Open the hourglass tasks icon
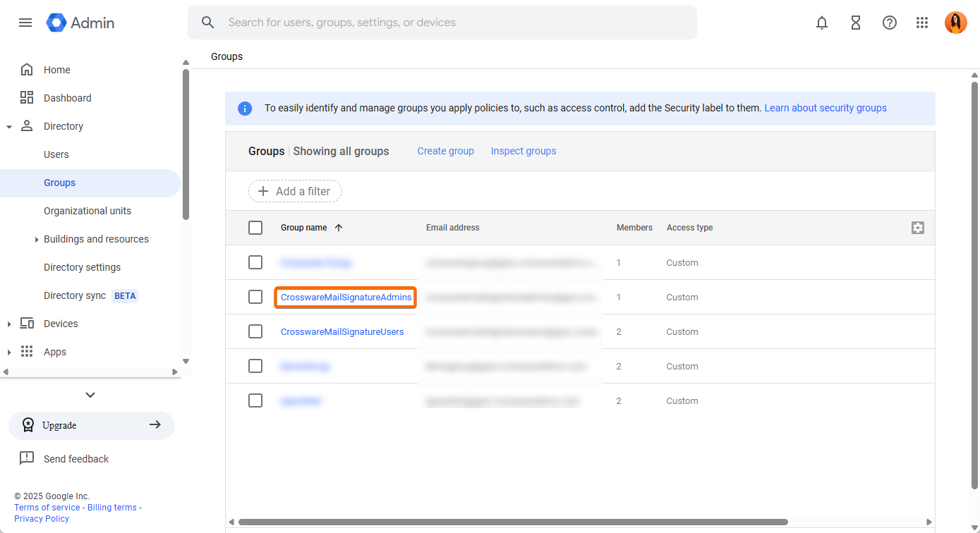 pyautogui.click(x=856, y=23)
